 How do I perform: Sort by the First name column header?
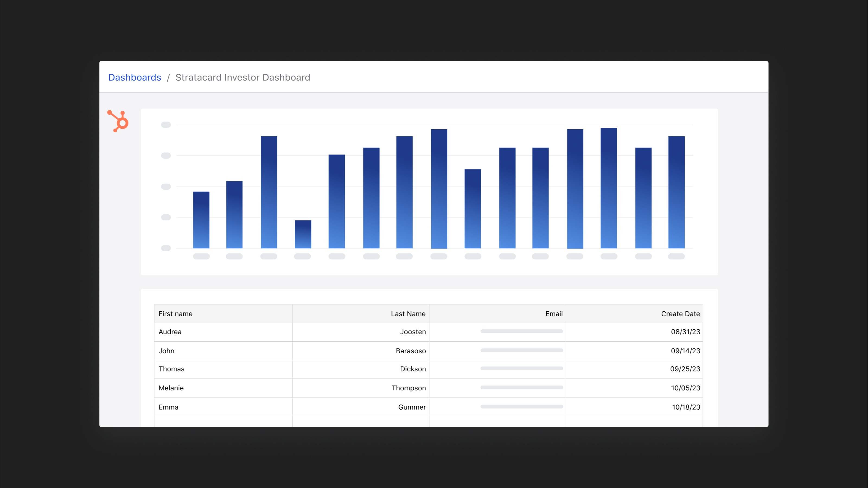click(x=175, y=314)
